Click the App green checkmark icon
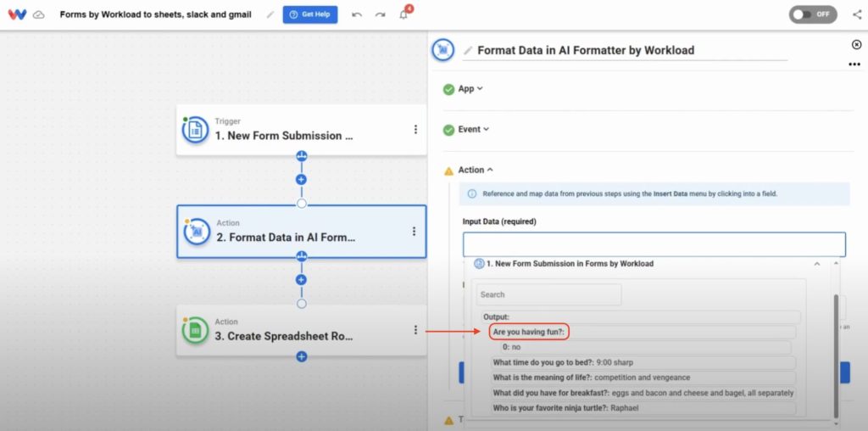 tap(449, 89)
